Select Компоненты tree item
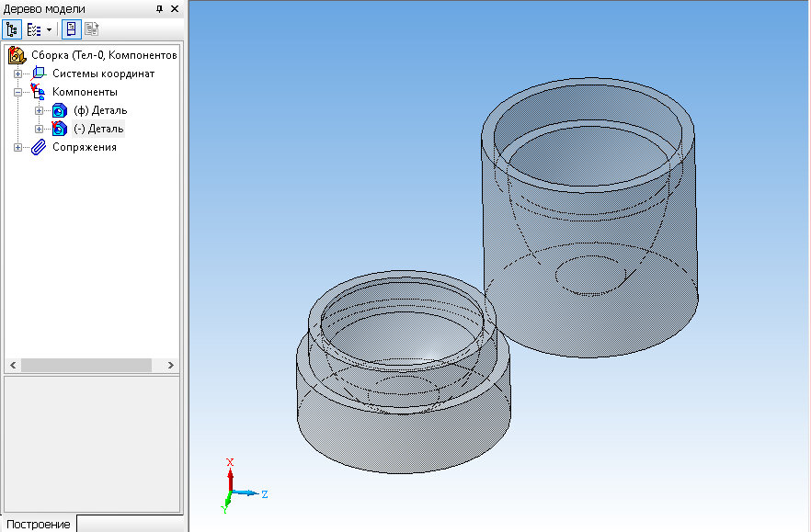This screenshot has height=532, width=811. point(85,92)
